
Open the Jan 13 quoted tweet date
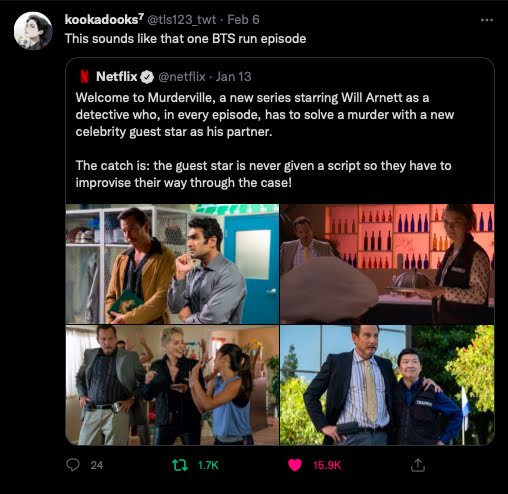(x=233, y=77)
